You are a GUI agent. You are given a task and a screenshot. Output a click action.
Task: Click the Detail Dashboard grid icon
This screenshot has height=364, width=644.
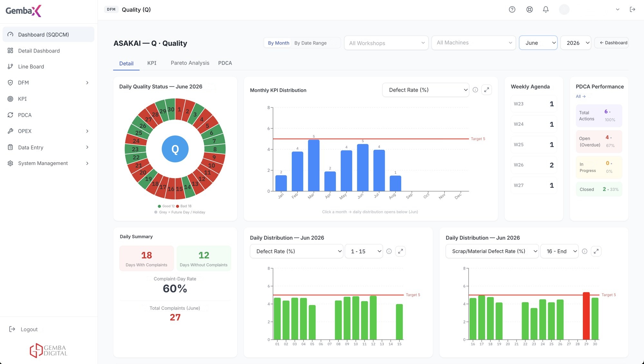[x=10, y=51]
